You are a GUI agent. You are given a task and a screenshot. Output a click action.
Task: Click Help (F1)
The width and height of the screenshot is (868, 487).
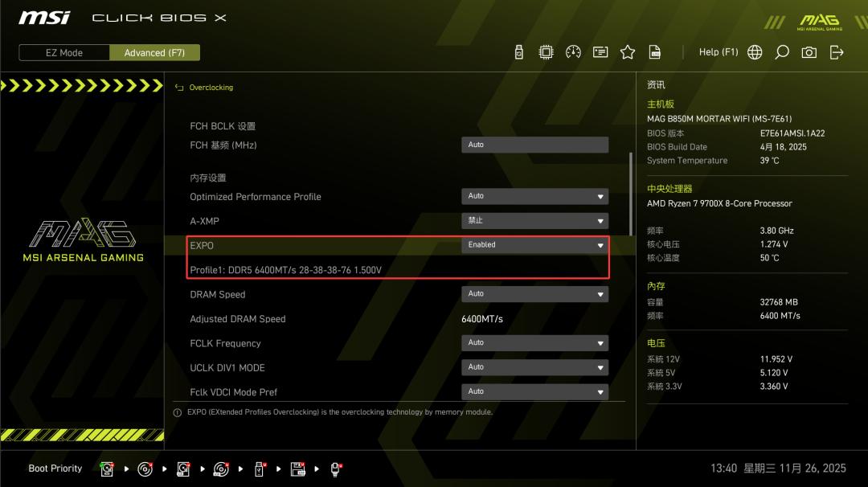click(718, 52)
